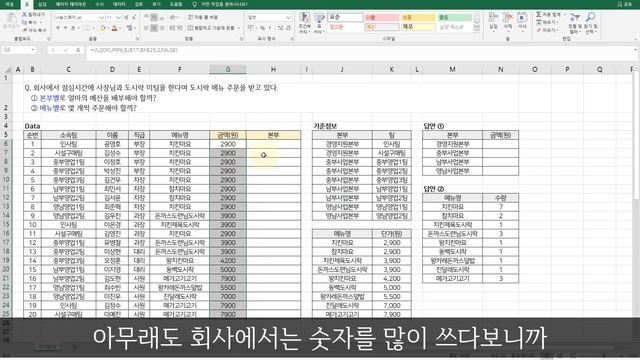Open the View (보기) tab
This screenshot has width=640, height=360.
(x=156, y=4)
